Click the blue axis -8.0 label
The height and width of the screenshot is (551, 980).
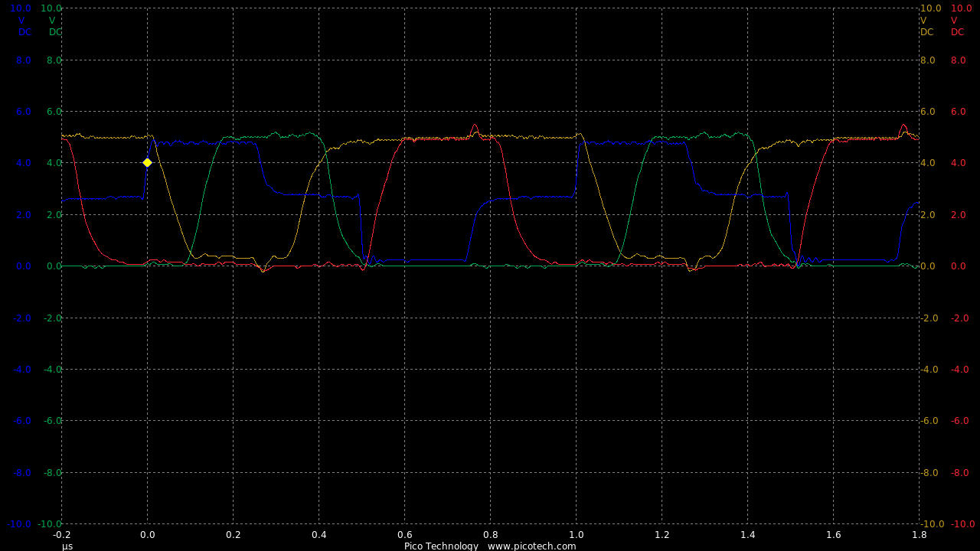pos(22,473)
